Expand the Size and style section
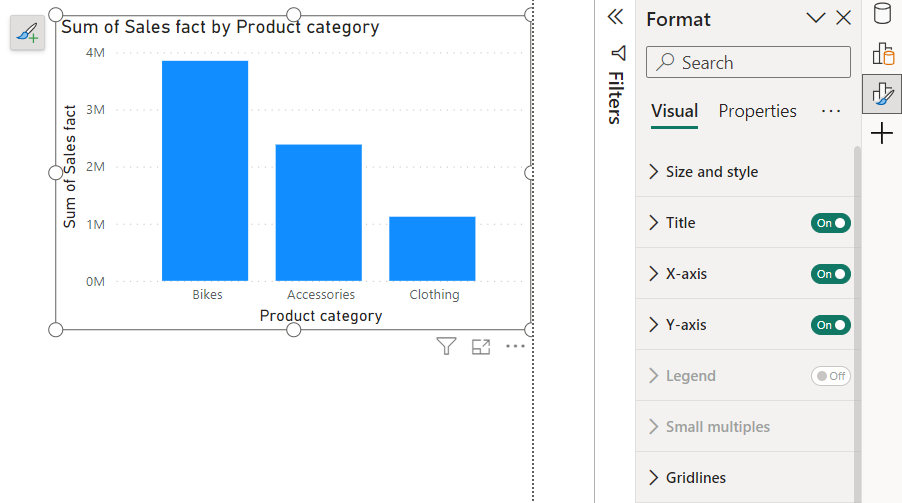 (x=711, y=172)
